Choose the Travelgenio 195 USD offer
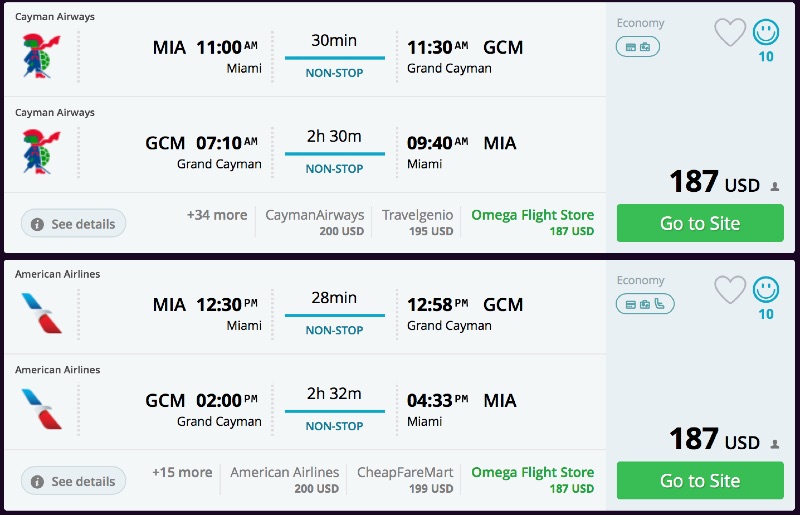 click(417, 222)
